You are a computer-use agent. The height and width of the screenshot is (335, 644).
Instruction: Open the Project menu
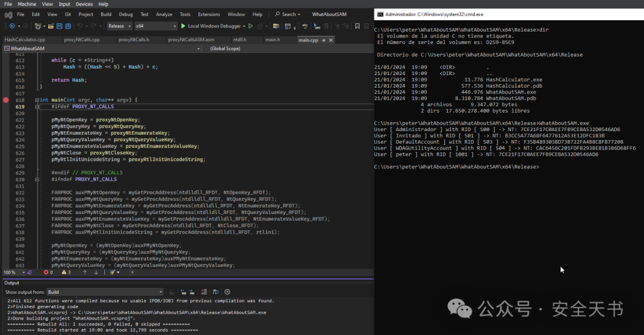[x=85, y=14]
